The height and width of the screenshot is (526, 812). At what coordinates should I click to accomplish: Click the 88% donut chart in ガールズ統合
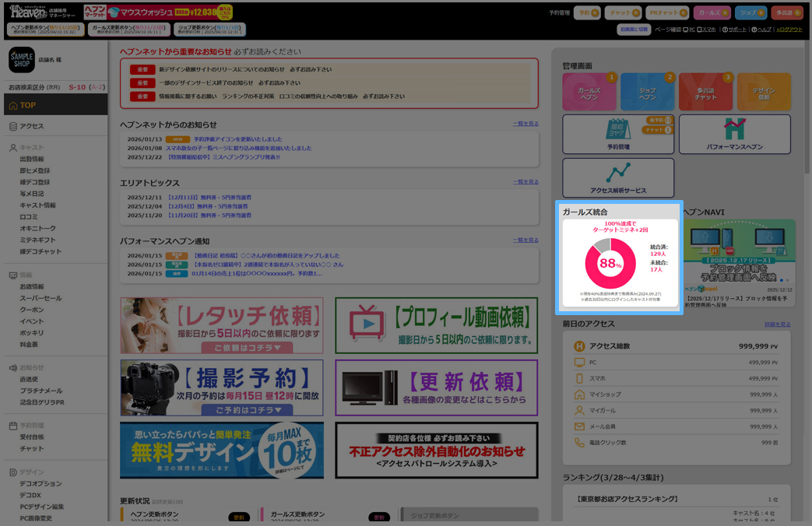pyautogui.click(x=610, y=264)
